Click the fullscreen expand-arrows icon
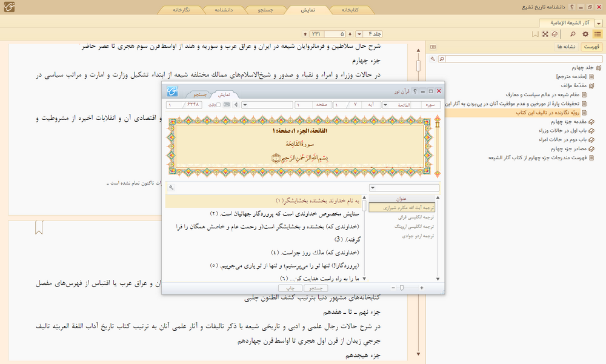 click(545, 34)
